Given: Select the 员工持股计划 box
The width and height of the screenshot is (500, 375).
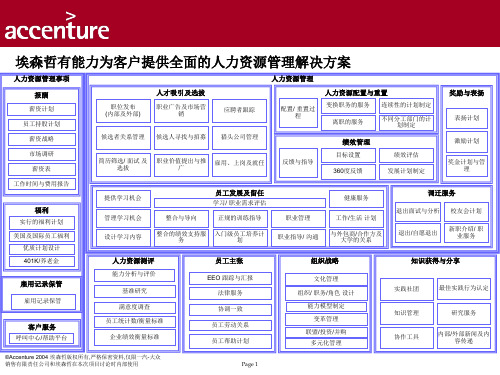Looking at the screenshot, I should pyautogui.click(x=42, y=124).
